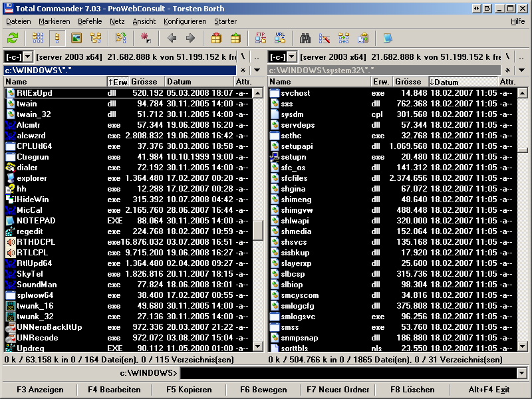Sort right panel by Datum column
Viewport: 532px width, 399px height.
[463, 82]
